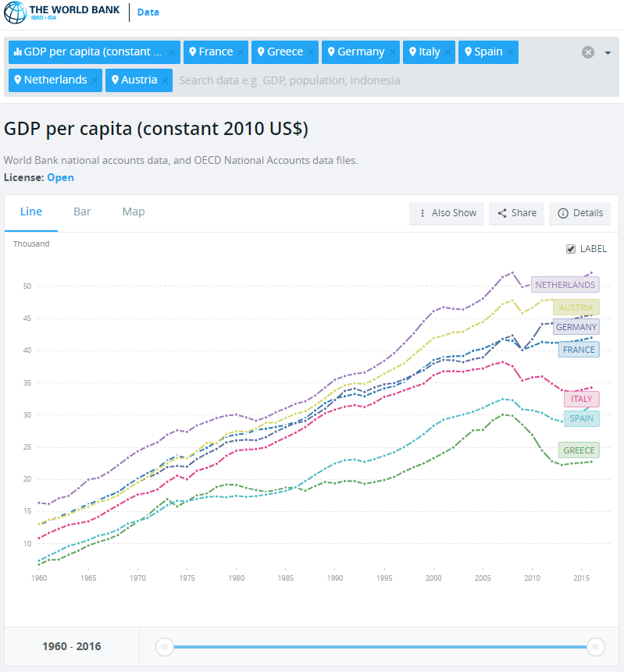Click the Data link in header
Viewport: 624px width, 672px height.
coord(148,12)
